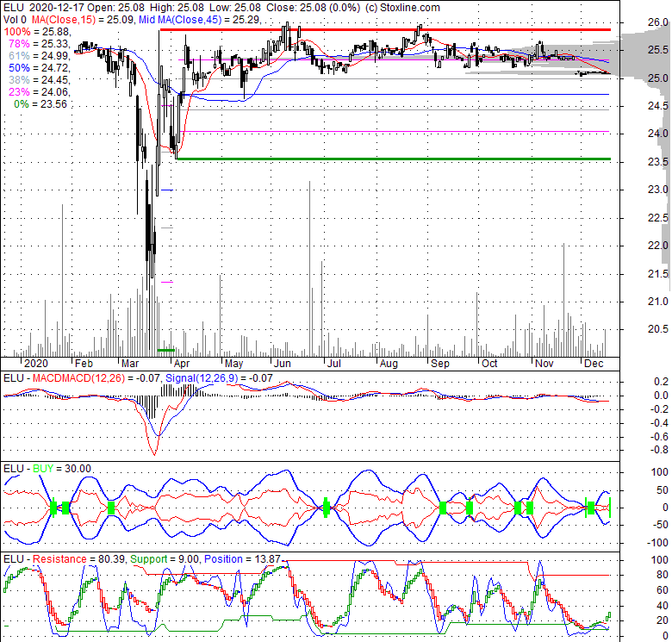
Task: Select the 'Mar' month label
Action: coord(130,364)
